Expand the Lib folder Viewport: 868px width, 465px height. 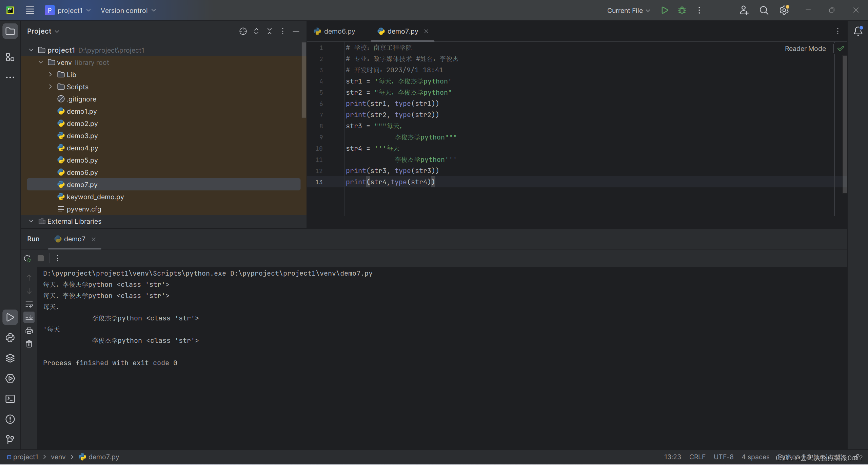[50, 74]
